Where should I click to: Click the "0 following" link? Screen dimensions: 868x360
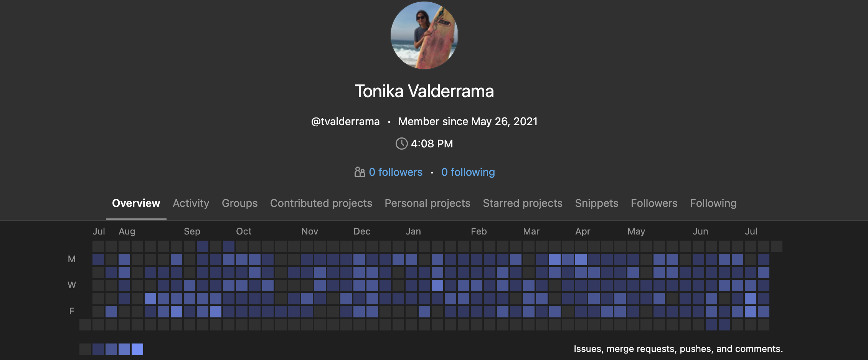(468, 172)
